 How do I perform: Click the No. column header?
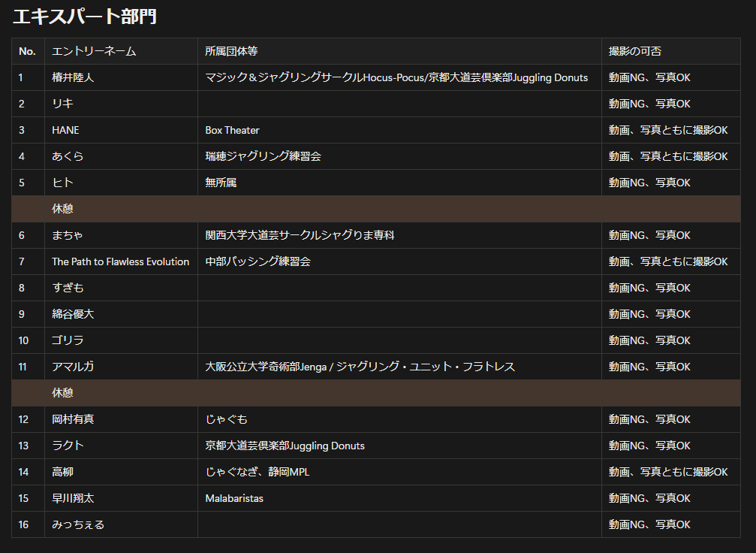point(27,51)
